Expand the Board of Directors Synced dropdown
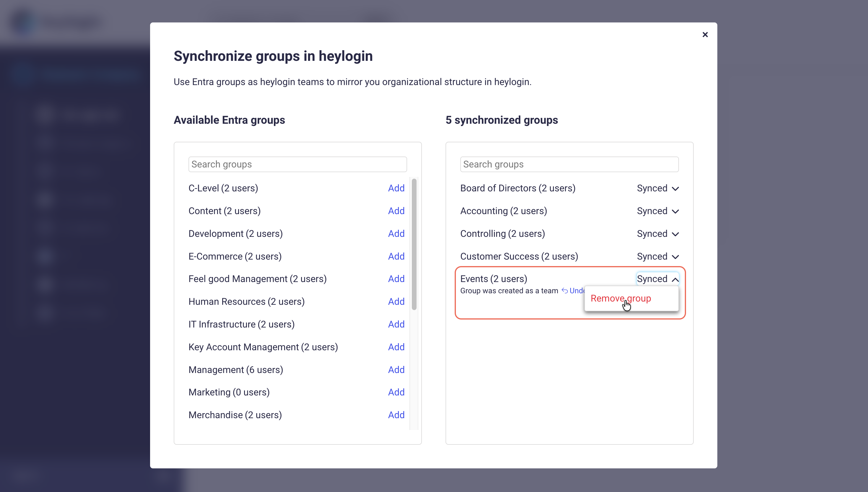The image size is (868, 492). point(658,188)
